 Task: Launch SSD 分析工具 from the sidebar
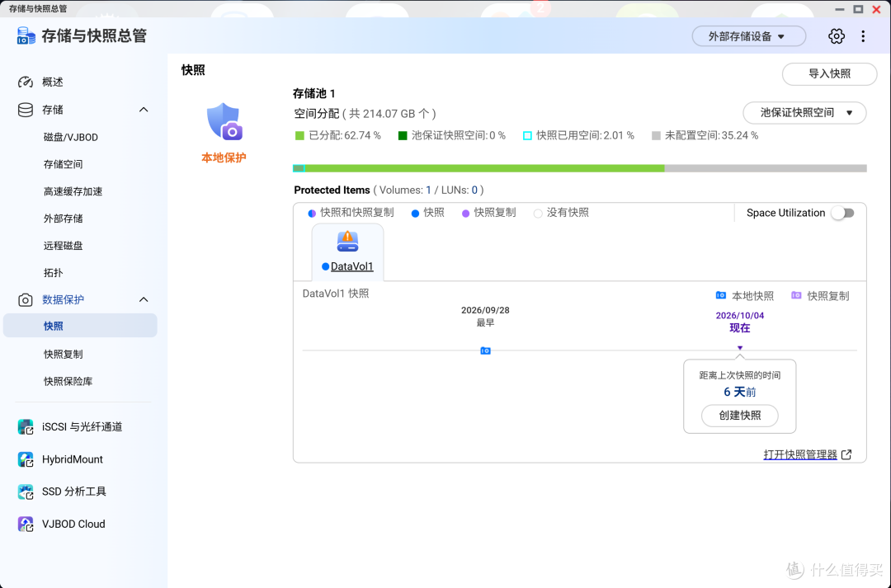[74, 492]
